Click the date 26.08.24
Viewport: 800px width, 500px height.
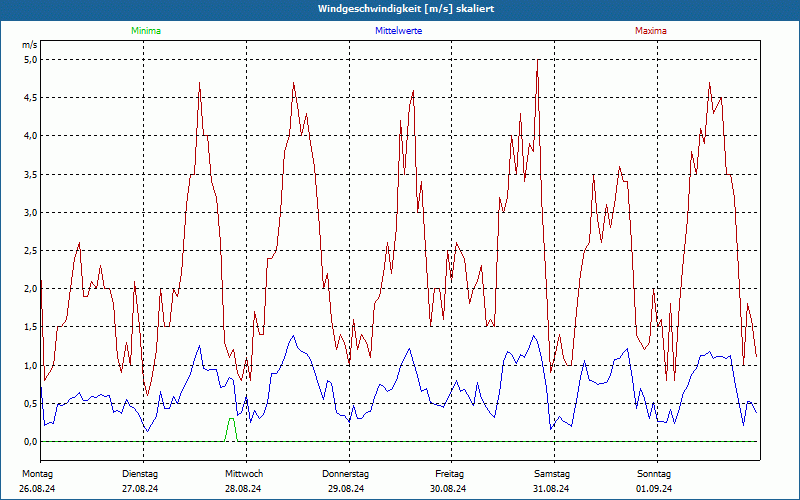click(x=37, y=489)
